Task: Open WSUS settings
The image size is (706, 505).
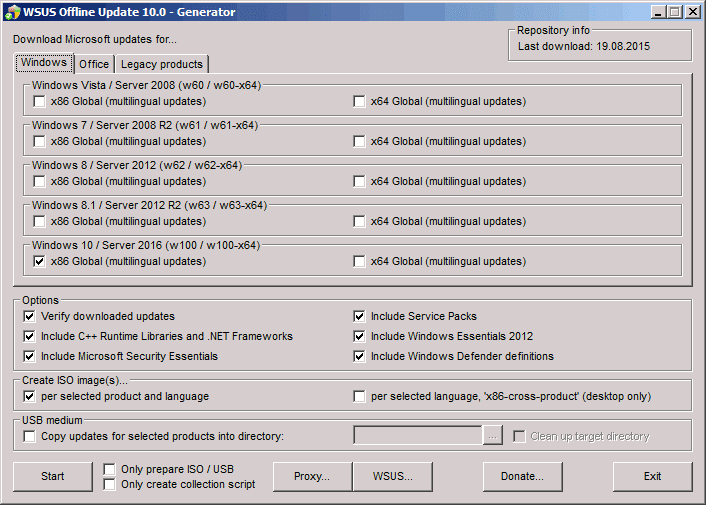Action: pos(393,477)
